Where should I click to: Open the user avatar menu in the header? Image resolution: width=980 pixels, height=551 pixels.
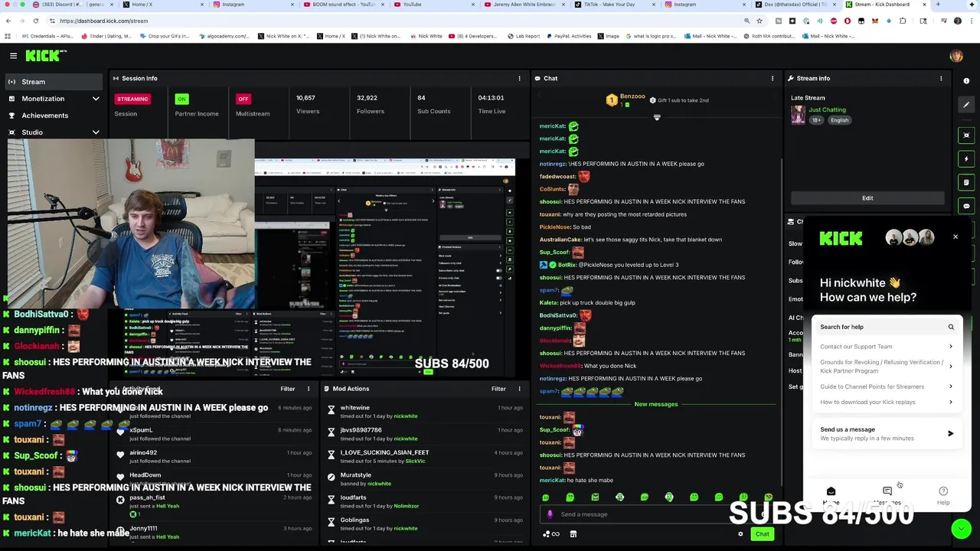click(x=955, y=56)
